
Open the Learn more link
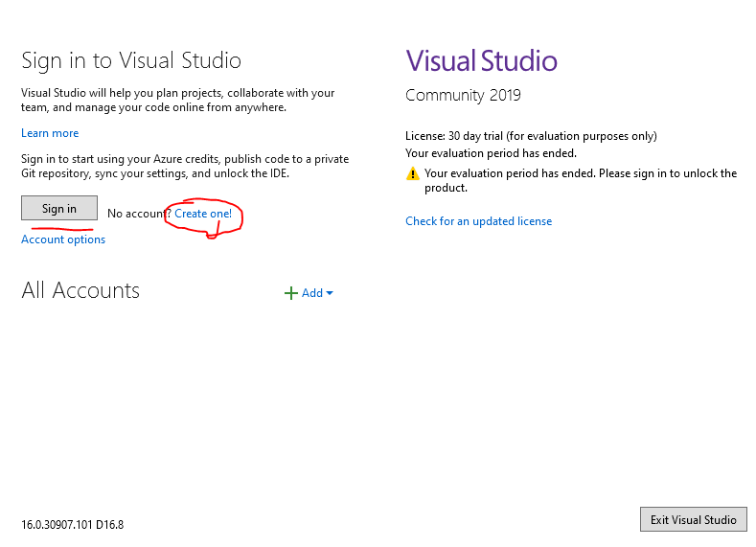50,133
